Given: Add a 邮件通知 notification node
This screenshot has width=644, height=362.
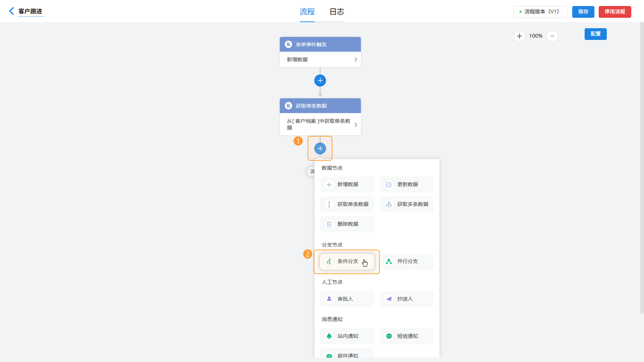Looking at the screenshot, I should tap(347, 353).
